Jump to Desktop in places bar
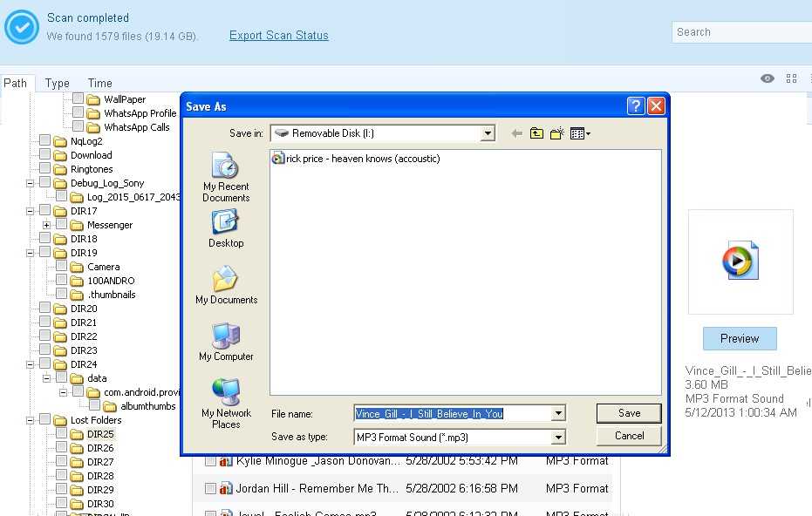Viewport: 812px width, 516px height. click(x=226, y=228)
